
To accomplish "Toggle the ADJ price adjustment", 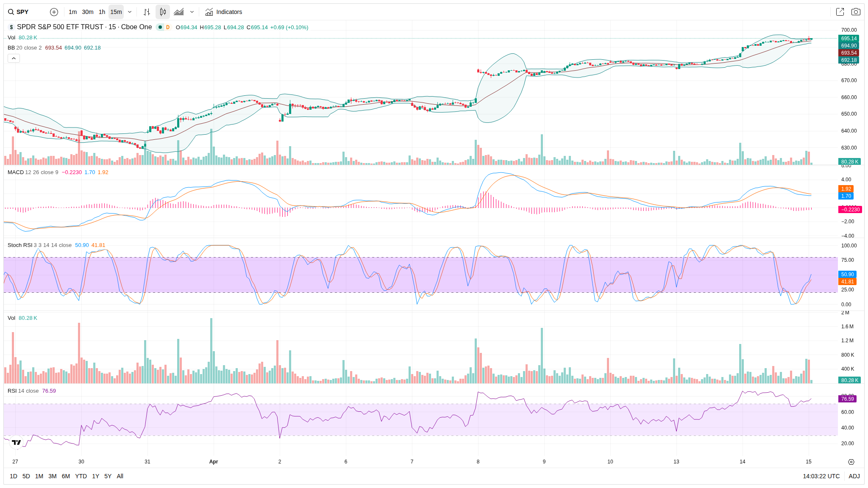I will [854, 476].
